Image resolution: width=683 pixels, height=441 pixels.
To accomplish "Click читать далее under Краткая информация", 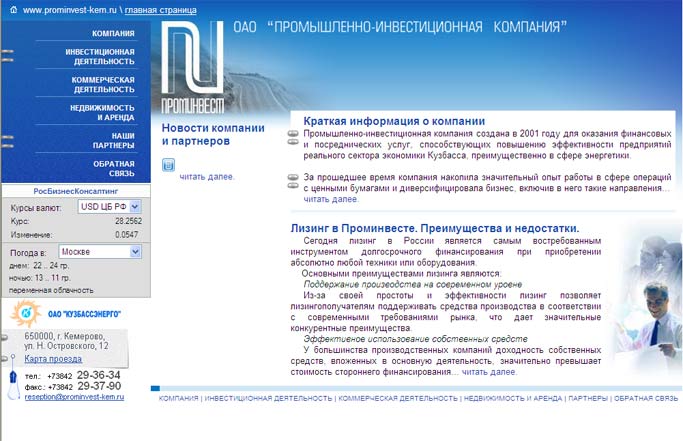I will [331, 199].
